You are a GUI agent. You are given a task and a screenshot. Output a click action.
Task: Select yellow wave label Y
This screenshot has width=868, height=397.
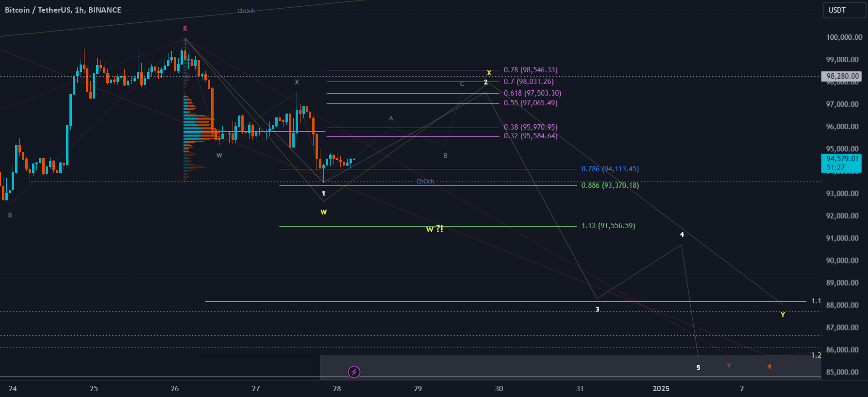783,314
